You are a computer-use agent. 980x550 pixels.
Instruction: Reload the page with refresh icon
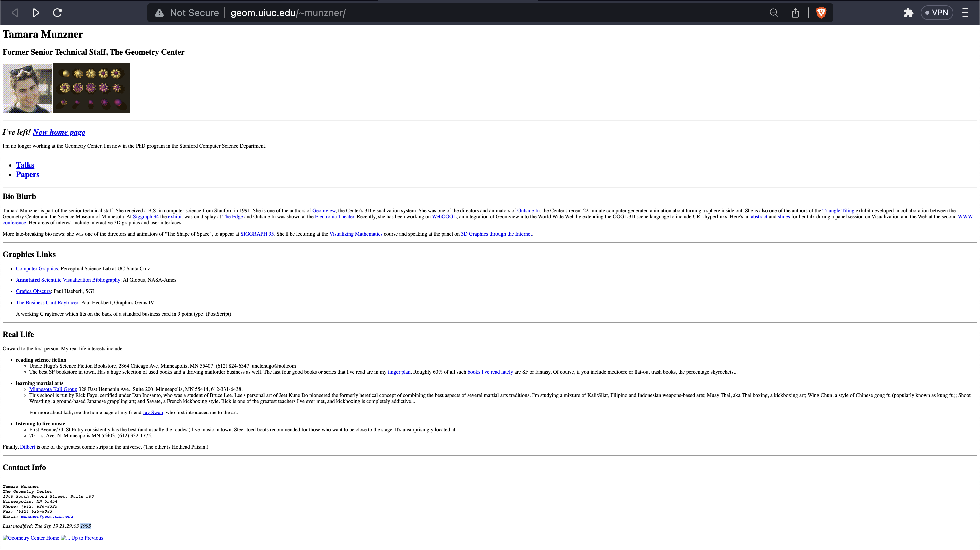[x=57, y=13]
